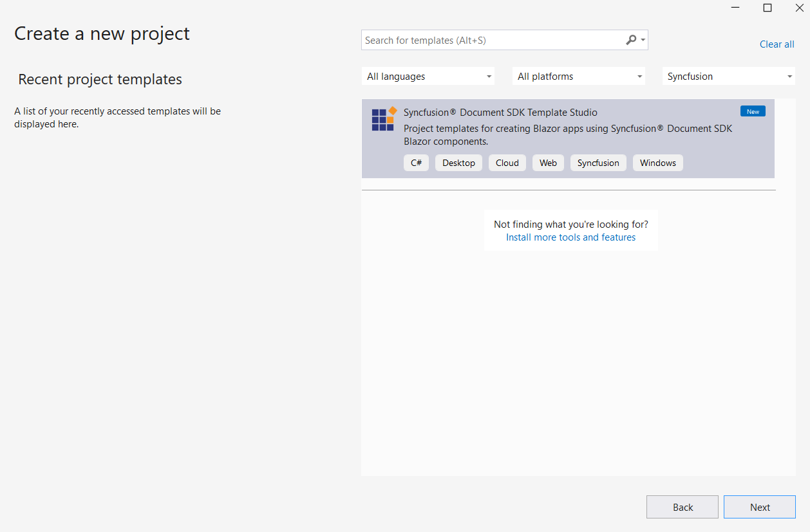Image resolution: width=810 pixels, height=532 pixels.
Task: Expand the All platforms filter
Action: [x=578, y=77]
